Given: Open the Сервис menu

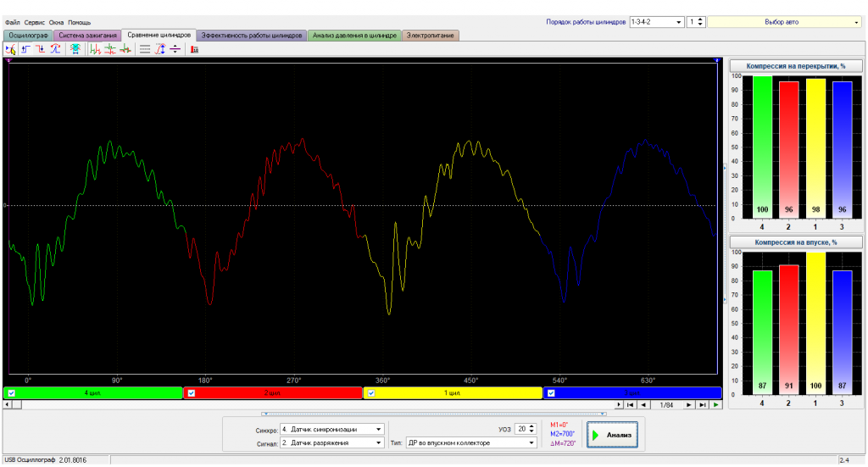Looking at the screenshot, I should click(34, 23).
